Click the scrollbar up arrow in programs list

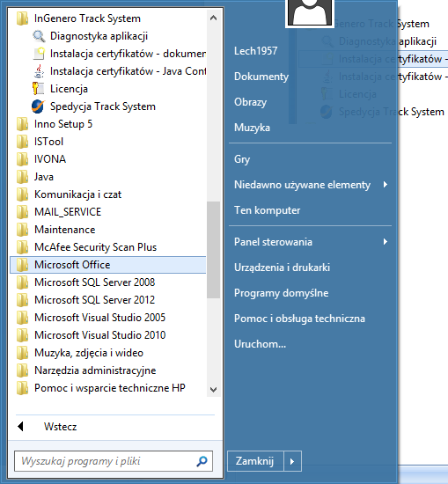click(x=213, y=18)
